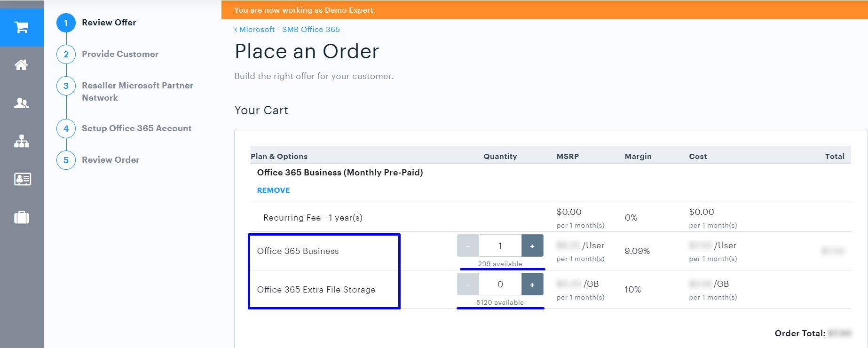Select step 3 Reseller Microsoft Partner Network

point(125,91)
